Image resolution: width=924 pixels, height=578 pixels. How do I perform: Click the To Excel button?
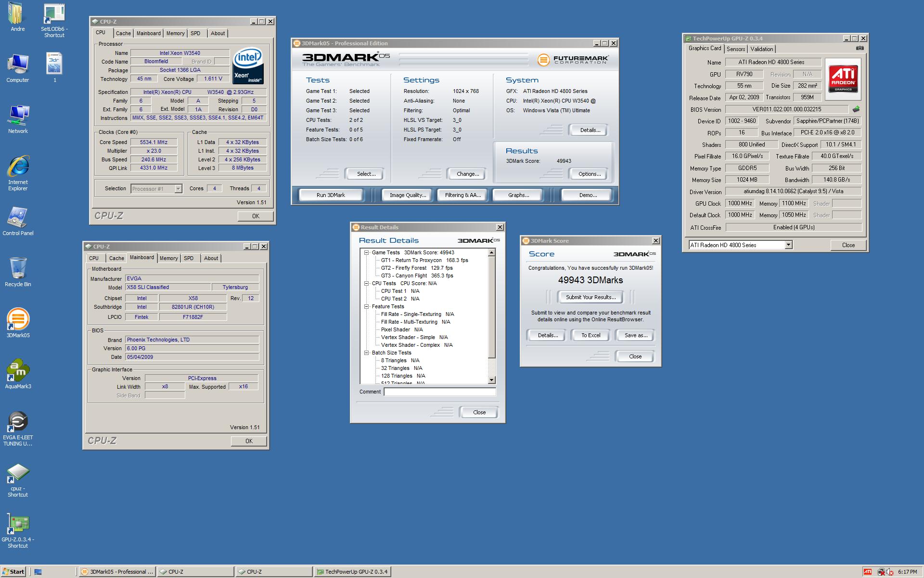(590, 335)
